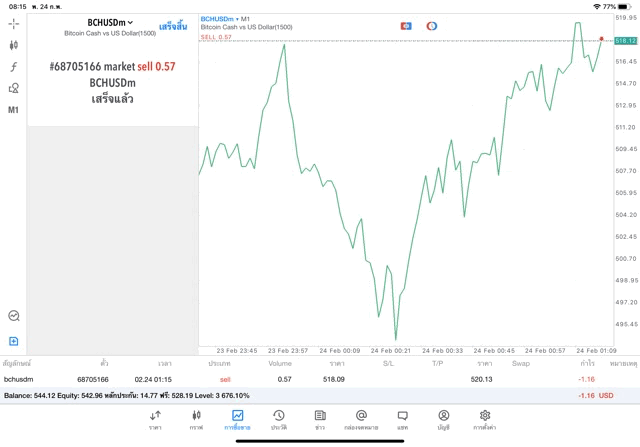The height and width of the screenshot is (447, 640).
Task: Switch to the กราฟ chart tab
Action: [x=196, y=420]
